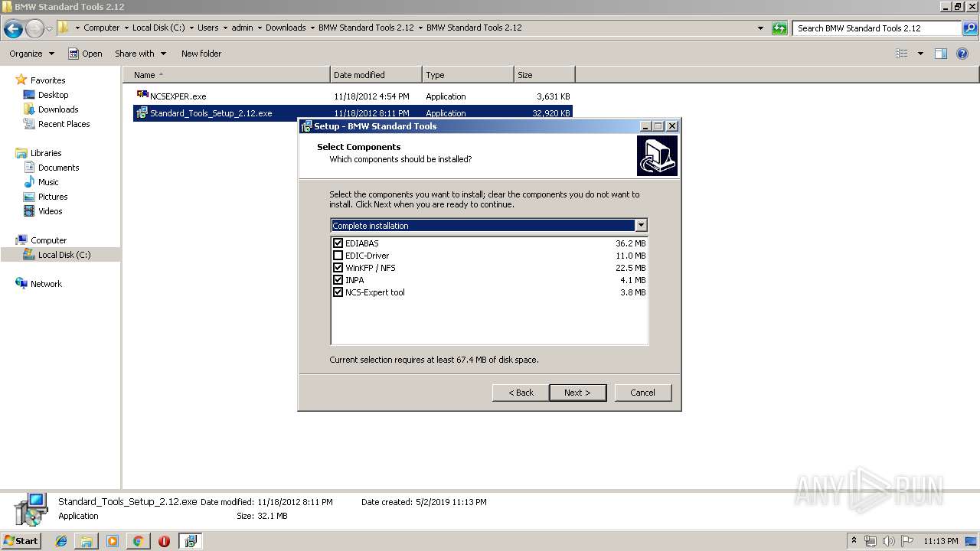The width and height of the screenshot is (980, 551).
Task: Show hidden tray icons arrow
Action: 854,541
